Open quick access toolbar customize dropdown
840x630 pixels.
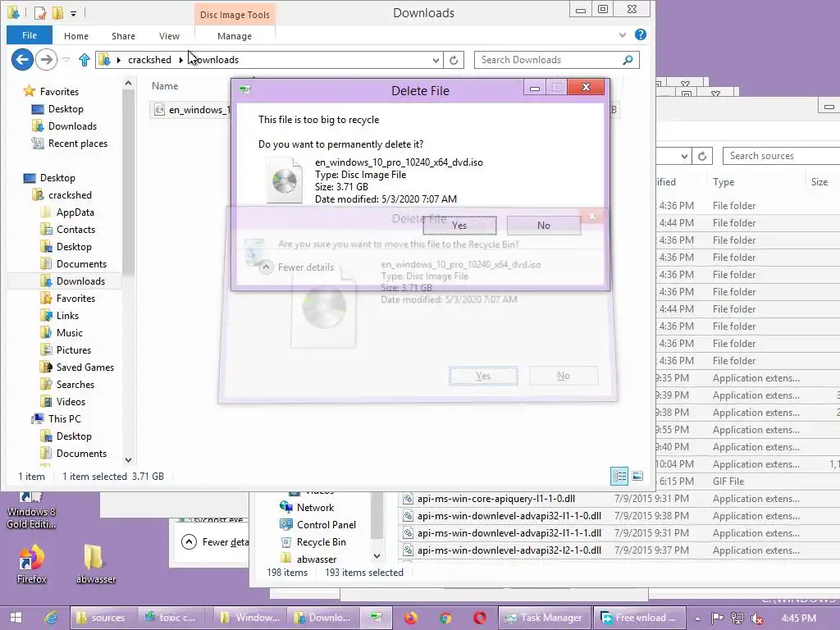[x=73, y=13]
